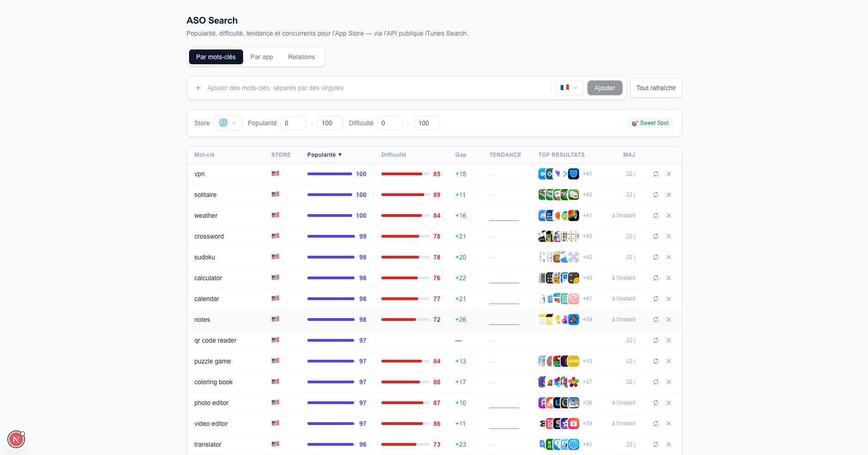Remove the photo editor keyword
This screenshot has height=455, width=868.
click(x=668, y=403)
